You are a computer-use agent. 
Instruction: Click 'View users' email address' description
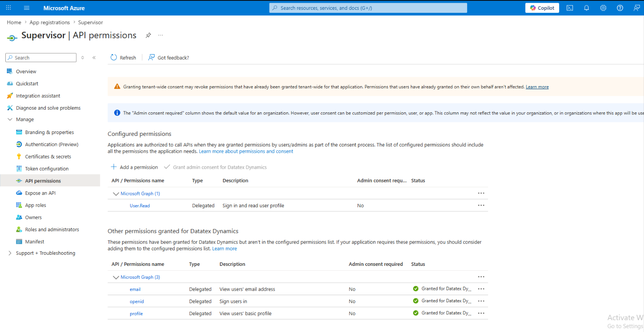(x=247, y=289)
